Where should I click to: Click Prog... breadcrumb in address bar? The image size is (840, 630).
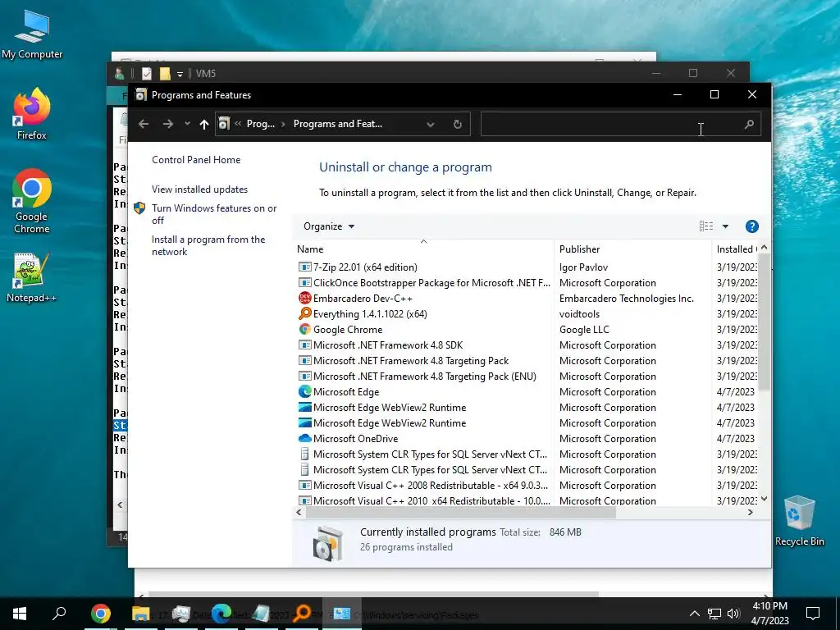[x=260, y=124]
